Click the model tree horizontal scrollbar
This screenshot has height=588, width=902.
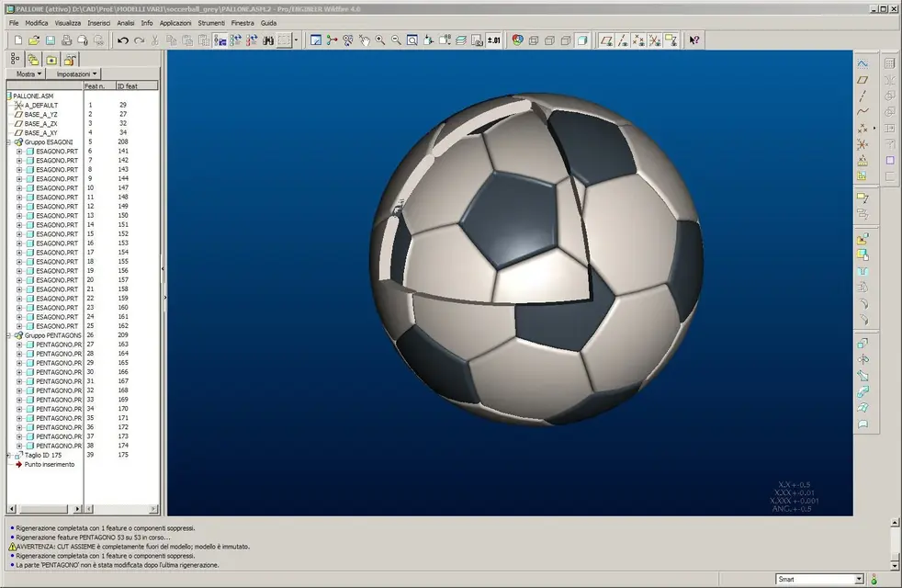click(x=44, y=509)
